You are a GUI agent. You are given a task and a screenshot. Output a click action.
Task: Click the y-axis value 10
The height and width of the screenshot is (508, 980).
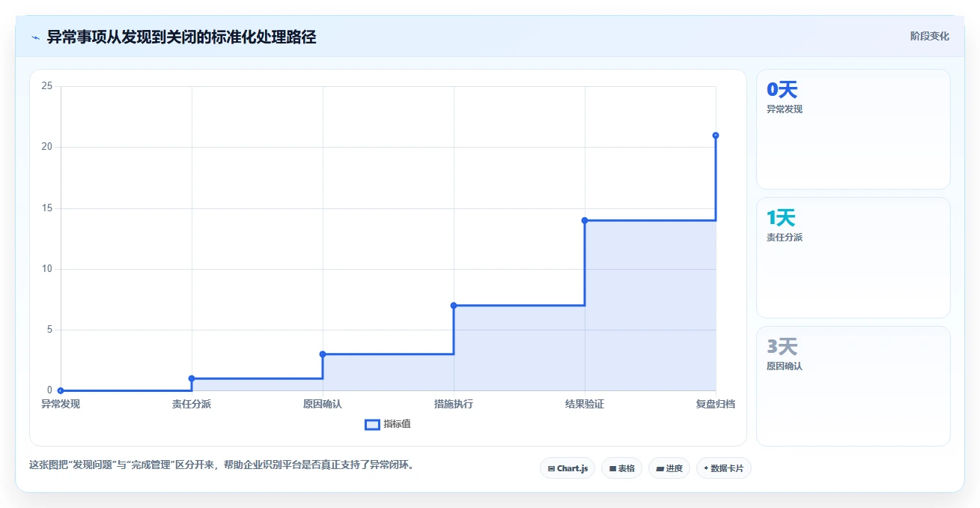tap(47, 269)
